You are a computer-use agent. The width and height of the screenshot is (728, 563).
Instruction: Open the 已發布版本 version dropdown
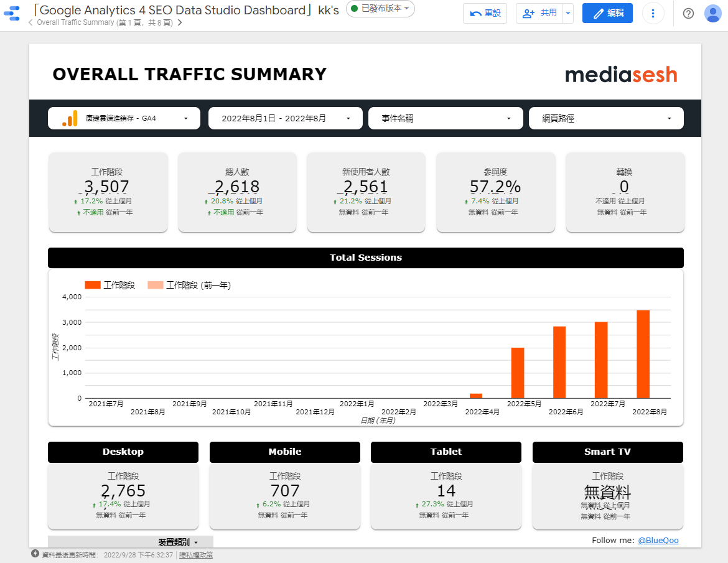click(380, 9)
